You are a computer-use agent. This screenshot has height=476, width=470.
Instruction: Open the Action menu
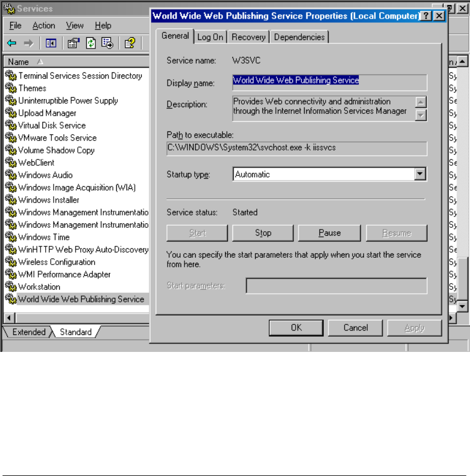click(43, 25)
